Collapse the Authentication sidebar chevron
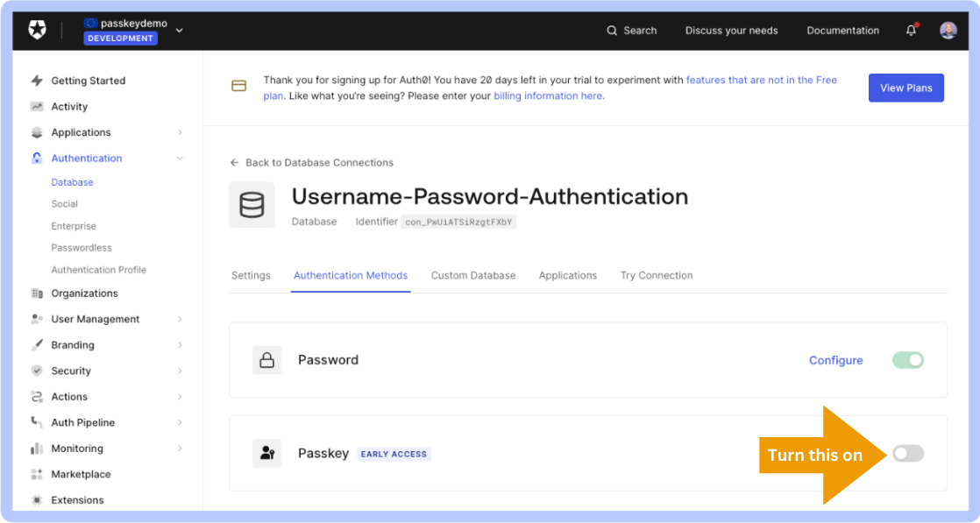The height and width of the screenshot is (523, 980). (180, 158)
